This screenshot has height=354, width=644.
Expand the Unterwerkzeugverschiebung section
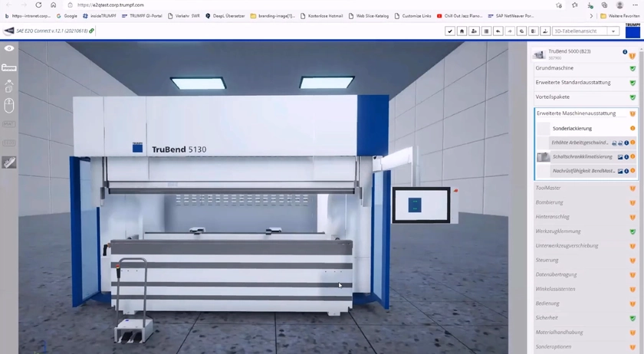(585, 246)
